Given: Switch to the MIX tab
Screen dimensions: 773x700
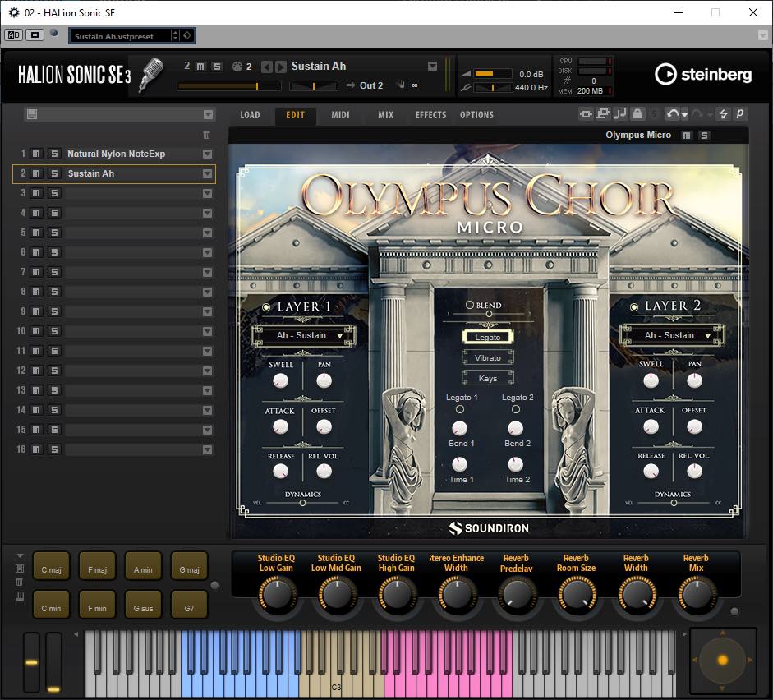Looking at the screenshot, I should point(385,115).
